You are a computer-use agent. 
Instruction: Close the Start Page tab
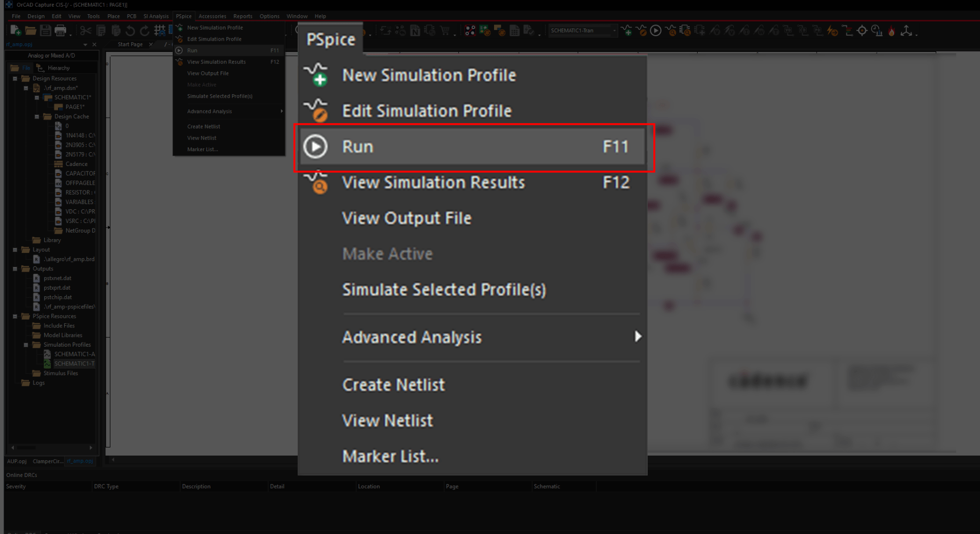[151, 44]
